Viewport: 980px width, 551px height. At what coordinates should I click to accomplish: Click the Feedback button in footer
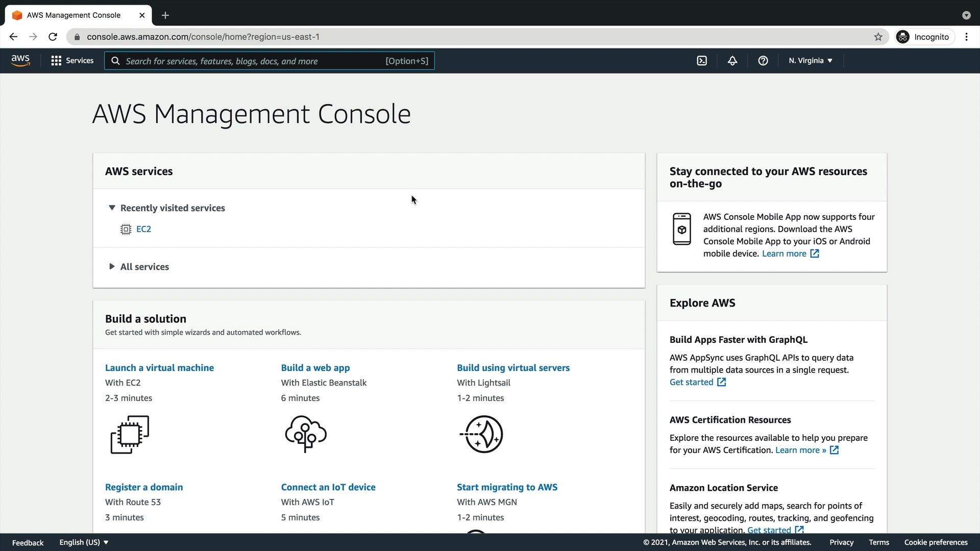pyautogui.click(x=28, y=542)
